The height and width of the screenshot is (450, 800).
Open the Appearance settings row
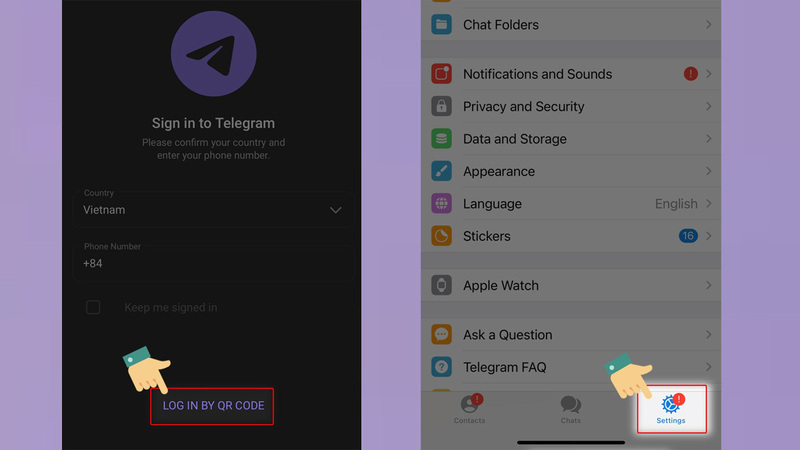(x=571, y=171)
